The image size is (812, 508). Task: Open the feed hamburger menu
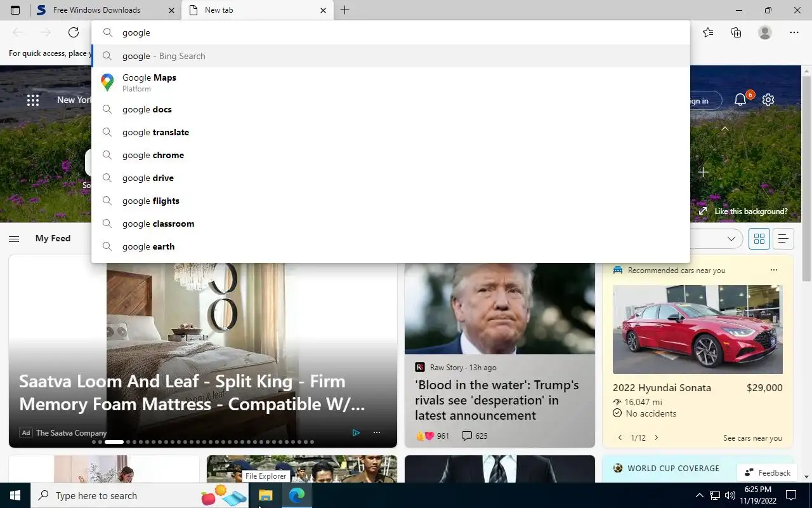click(14, 239)
